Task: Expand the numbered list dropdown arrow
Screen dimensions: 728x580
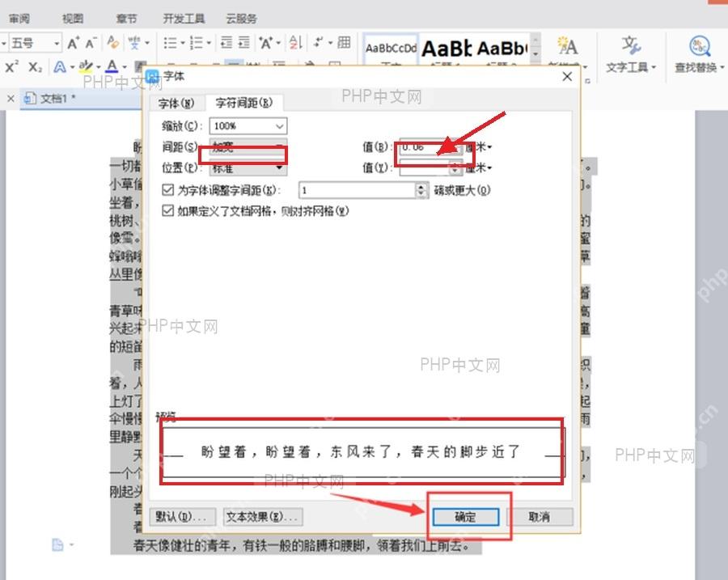Action: [209, 43]
